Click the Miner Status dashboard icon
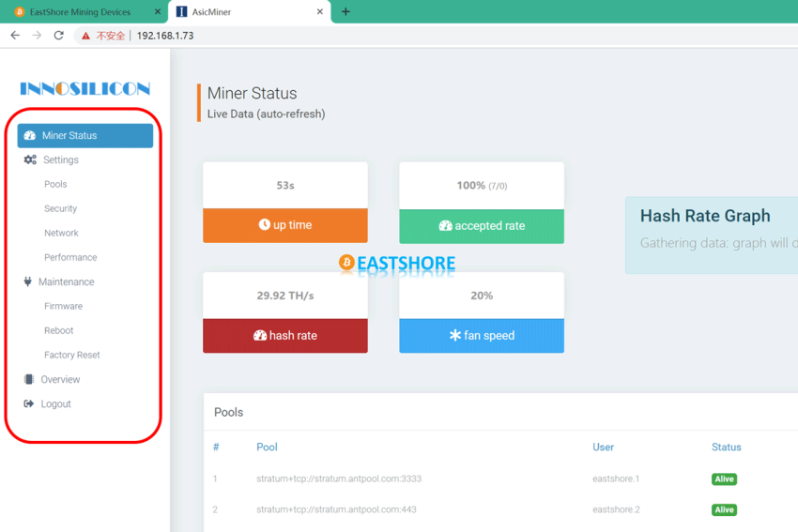 30,136
